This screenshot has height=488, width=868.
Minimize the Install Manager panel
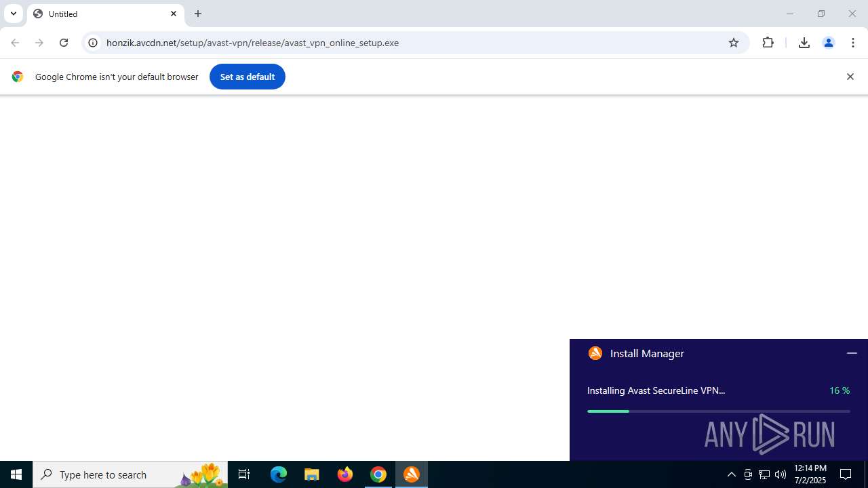click(x=852, y=353)
